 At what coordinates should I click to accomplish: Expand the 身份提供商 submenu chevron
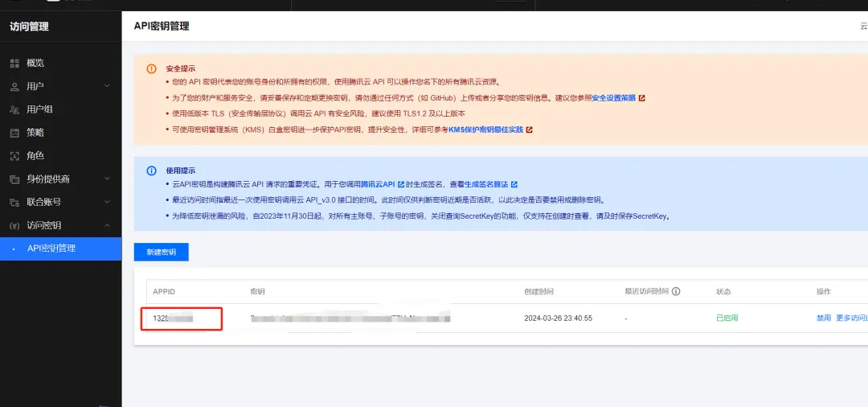108,179
